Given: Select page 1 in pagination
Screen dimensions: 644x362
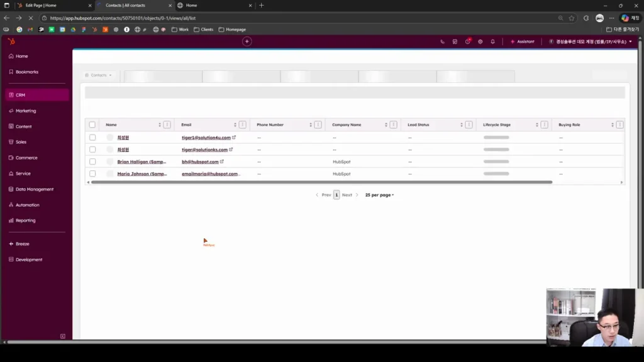Looking at the screenshot, I should click(x=336, y=195).
